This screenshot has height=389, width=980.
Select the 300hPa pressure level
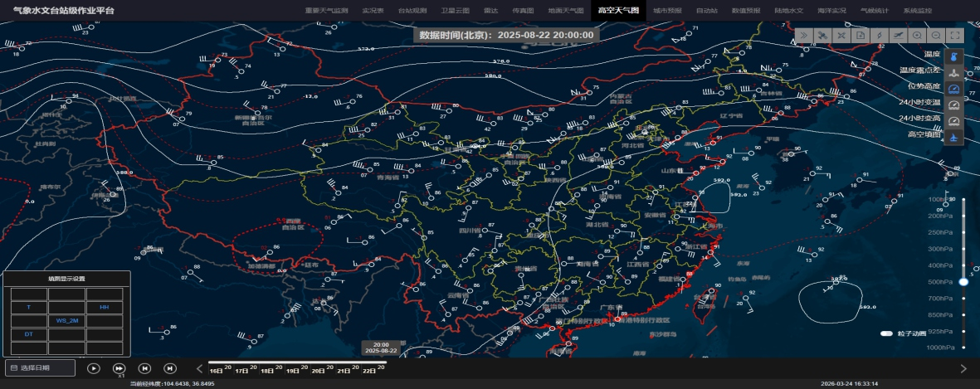pyautogui.click(x=940, y=249)
